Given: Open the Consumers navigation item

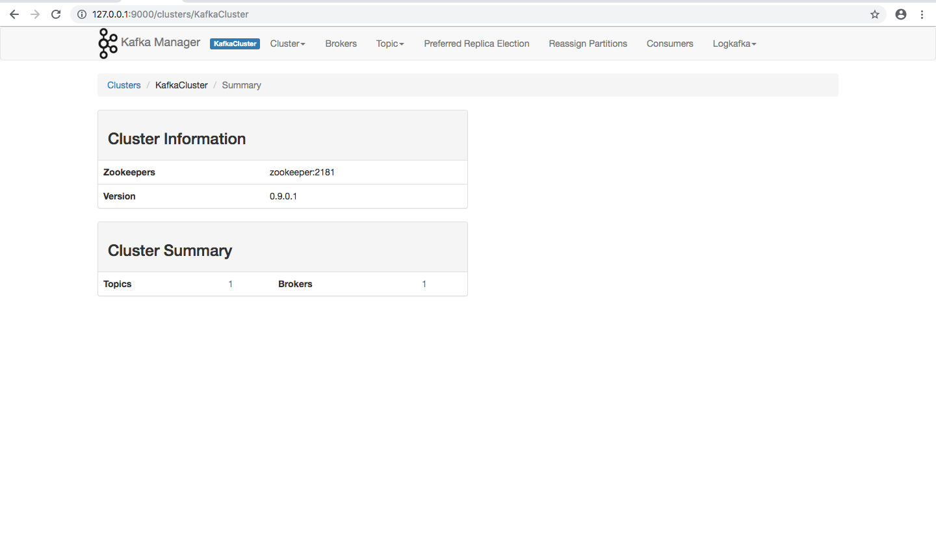Looking at the screenshot, I should tap(669, 44).
